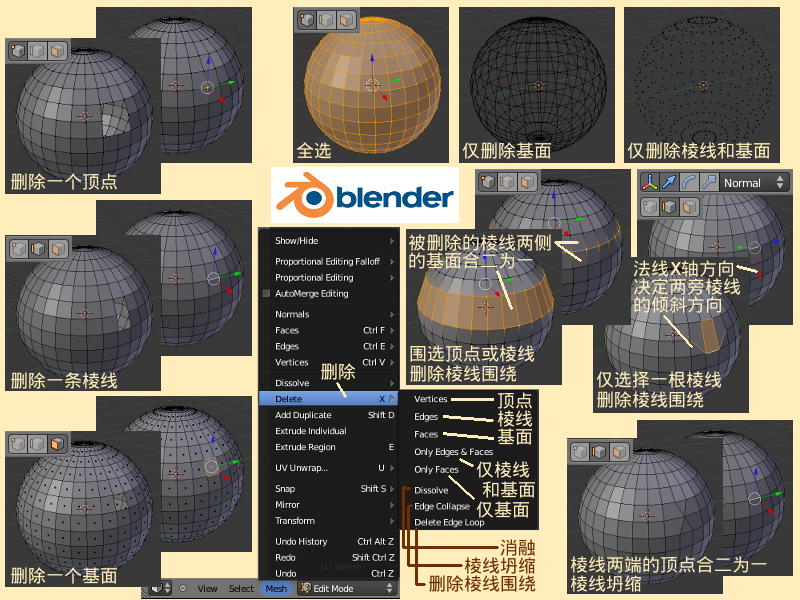This screenshot has width=800, height=600.
Task: Select edge mode in the 删除一个顶点 panel
Action: point(37,51)
